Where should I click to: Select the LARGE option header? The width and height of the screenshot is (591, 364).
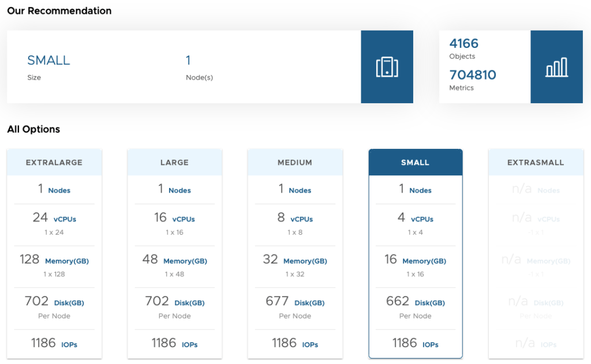(174, 163)
